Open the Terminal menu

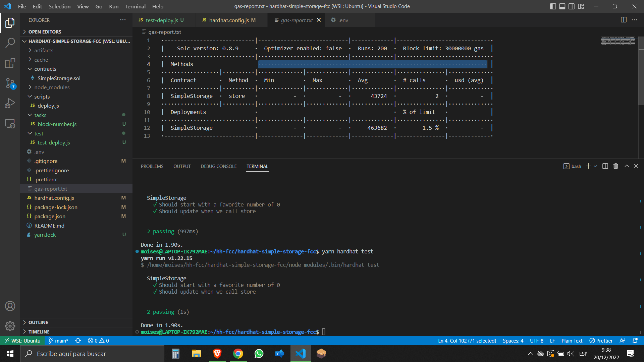(135, 6)
